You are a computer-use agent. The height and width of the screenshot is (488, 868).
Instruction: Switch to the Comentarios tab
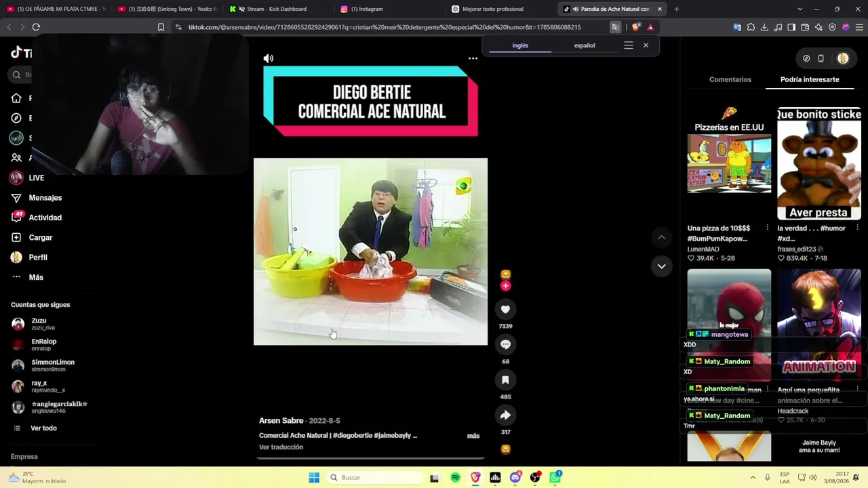(730, 79)
